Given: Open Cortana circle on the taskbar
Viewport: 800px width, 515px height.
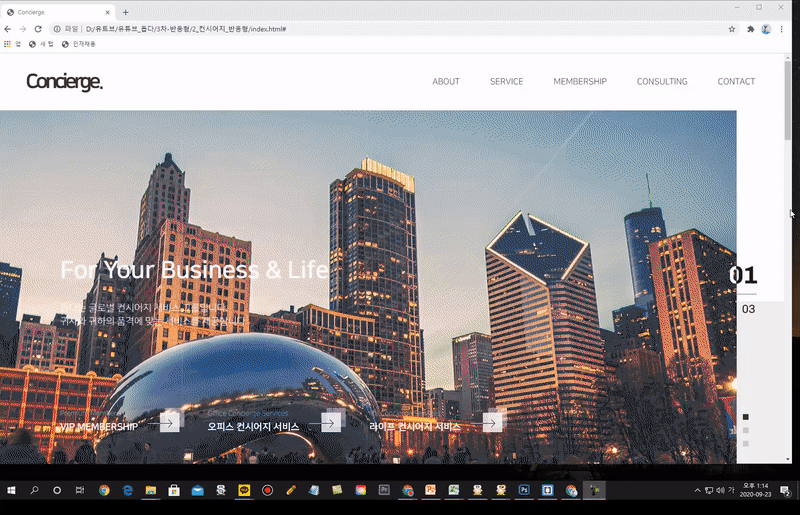Looking at the screenshot, I should click(x=57, y=491).
